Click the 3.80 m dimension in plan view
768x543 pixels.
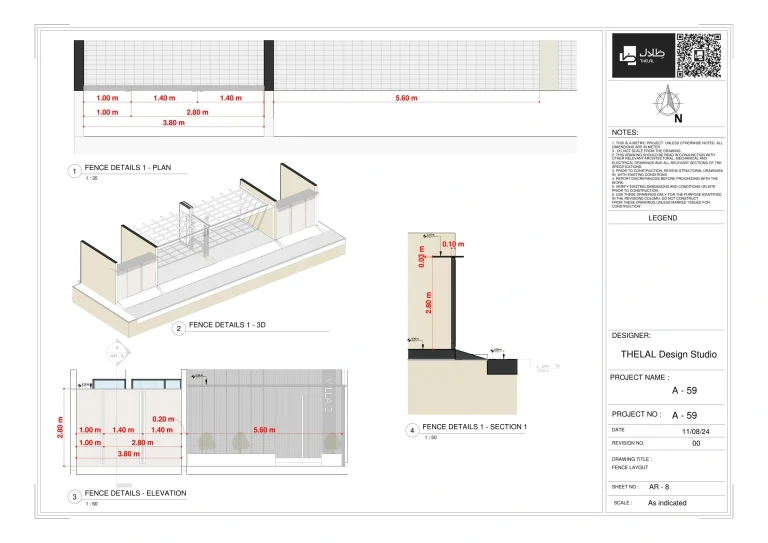(173, 123)
